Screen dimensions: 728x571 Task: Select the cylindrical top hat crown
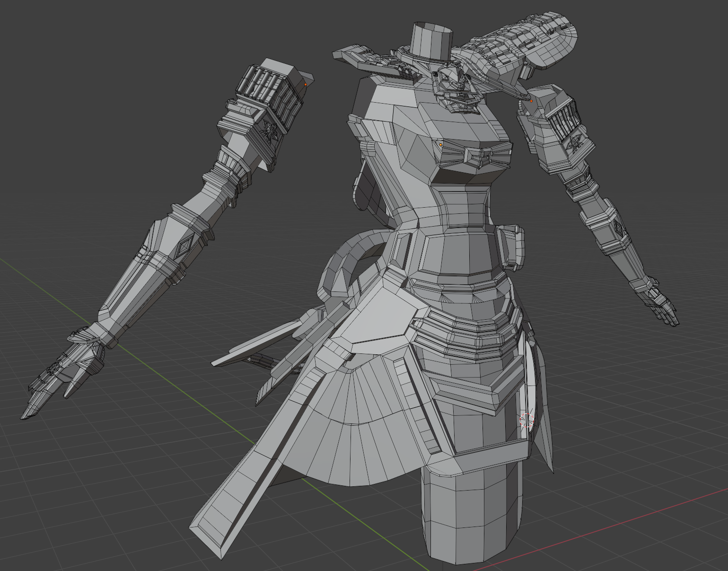[431, 40]
